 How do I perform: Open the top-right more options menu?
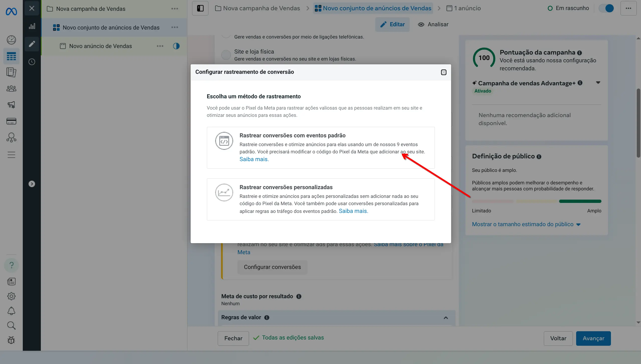point(628,8)
